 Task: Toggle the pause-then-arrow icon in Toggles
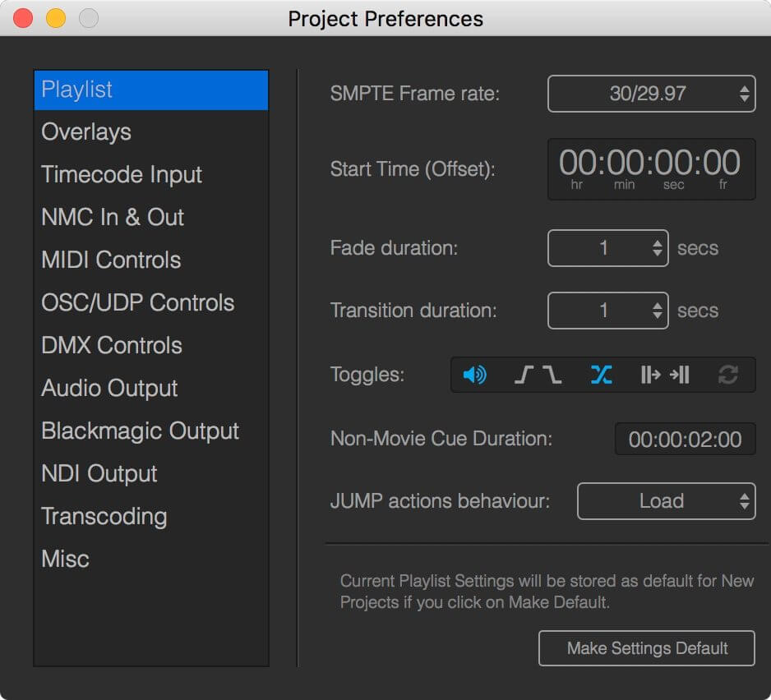[x=650, y=375]
